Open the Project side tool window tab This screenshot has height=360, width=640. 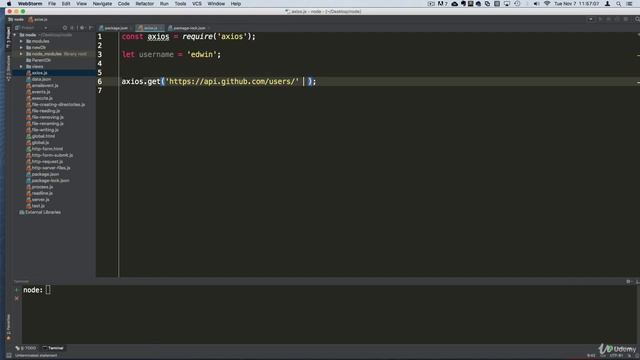pos(8,38)
